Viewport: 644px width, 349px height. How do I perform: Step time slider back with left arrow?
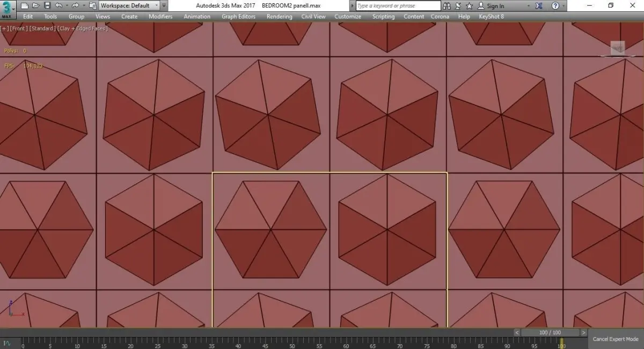click(x=517, y=332)
